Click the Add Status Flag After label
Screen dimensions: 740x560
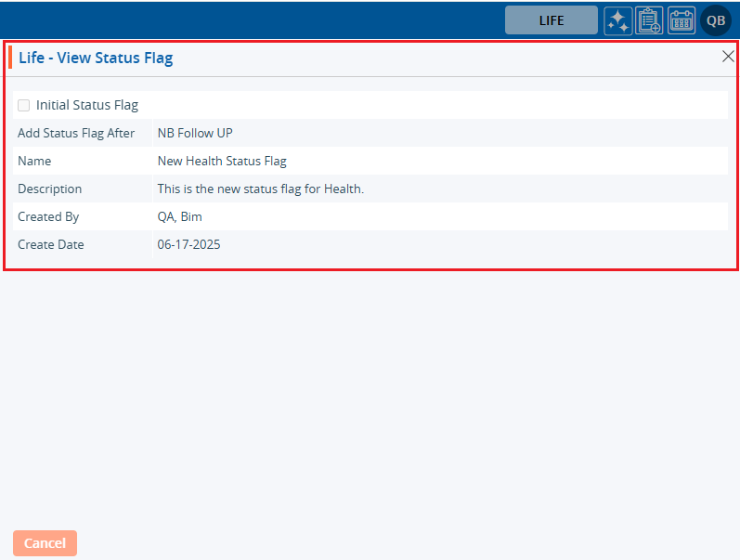click(76, 133)
